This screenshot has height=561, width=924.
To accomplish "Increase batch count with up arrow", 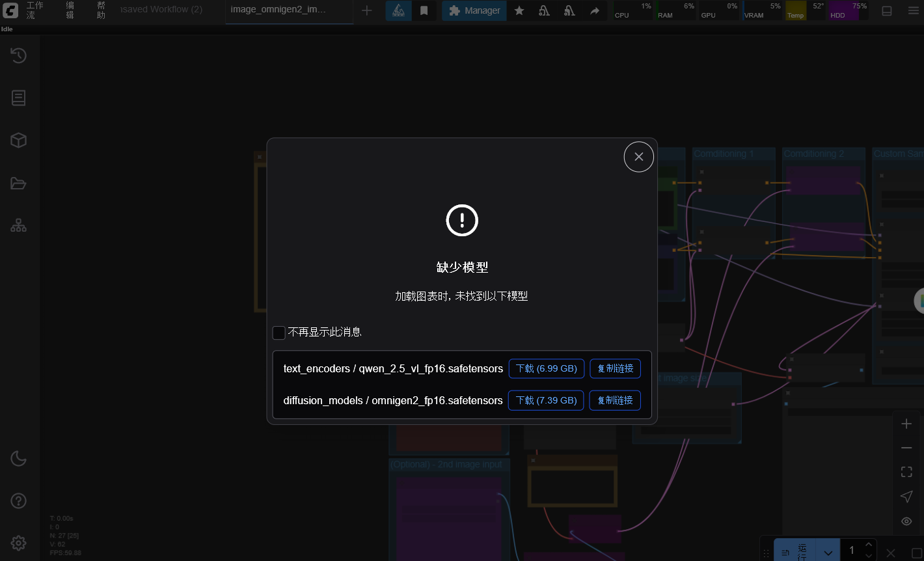I will [868, 545].
